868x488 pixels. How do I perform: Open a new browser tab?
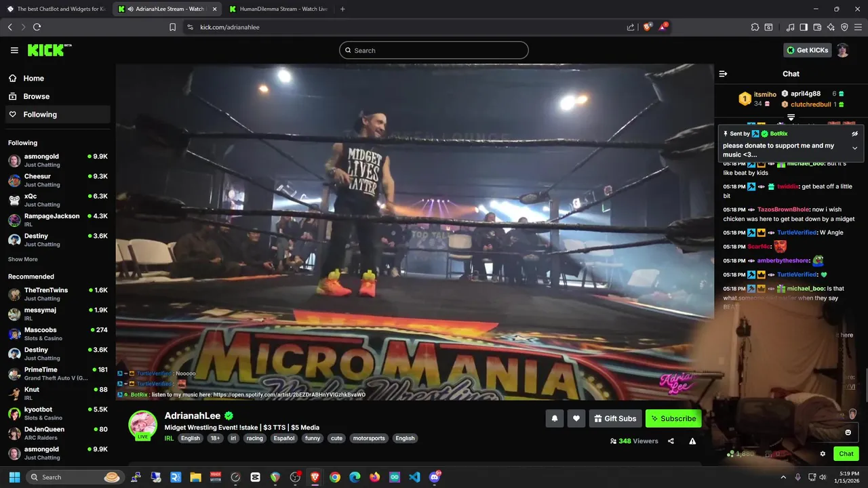[x=342, y=9]
